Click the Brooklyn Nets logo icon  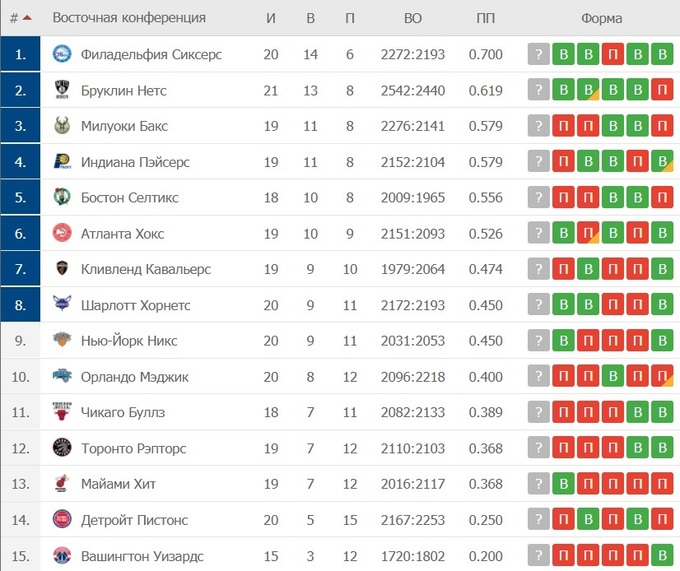coord(62,91)
